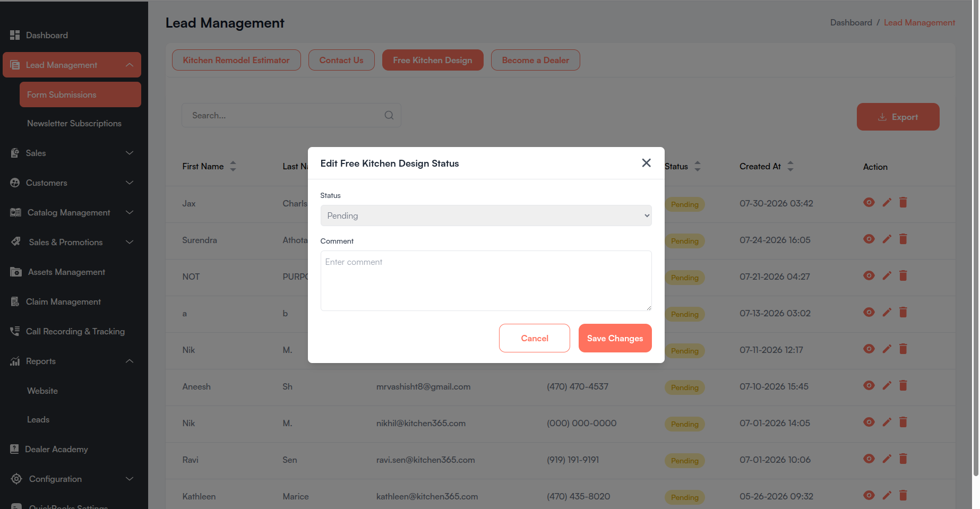980x509 pixels.
Task: Follow the Dashboard breadcrumb link
Action: coord(851,22)
